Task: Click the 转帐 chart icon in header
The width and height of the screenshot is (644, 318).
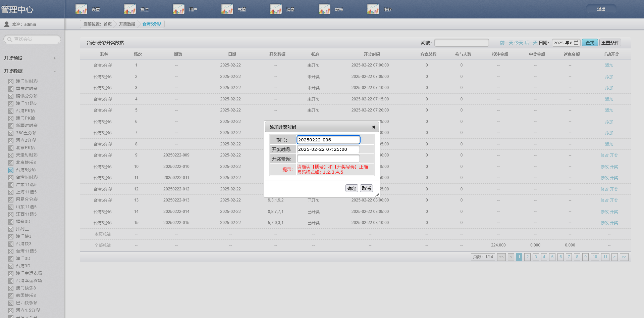Action: (x=324, y=9)
